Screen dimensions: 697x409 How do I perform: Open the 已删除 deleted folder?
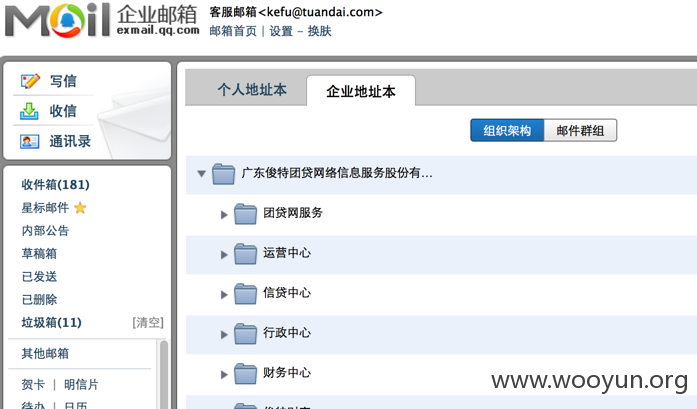[x=39, y=300]
